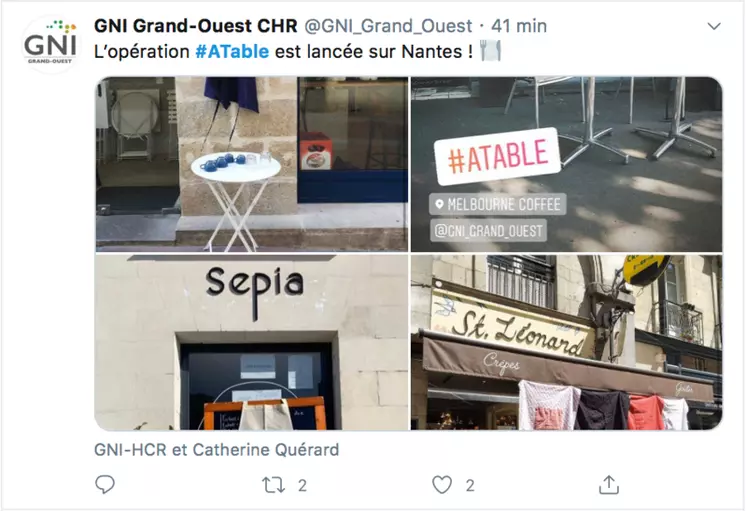Like the tweet with the heart icon
The image size is (747, 511).
[442, 485]
